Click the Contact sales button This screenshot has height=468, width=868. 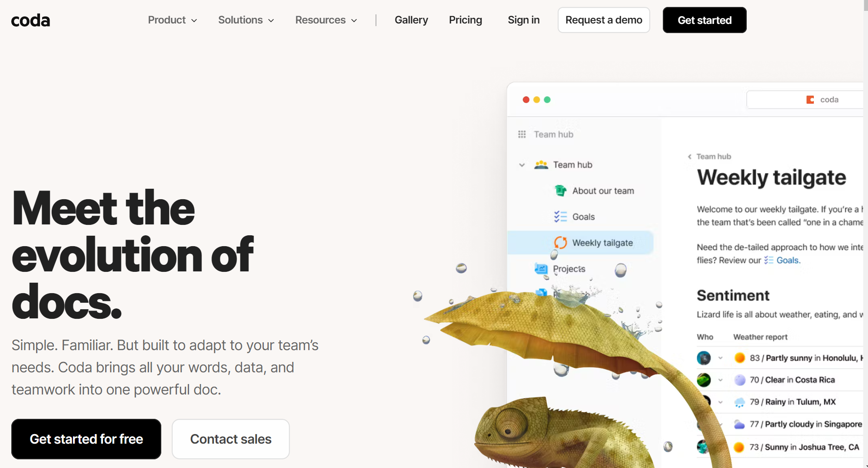tap(231, 439)
